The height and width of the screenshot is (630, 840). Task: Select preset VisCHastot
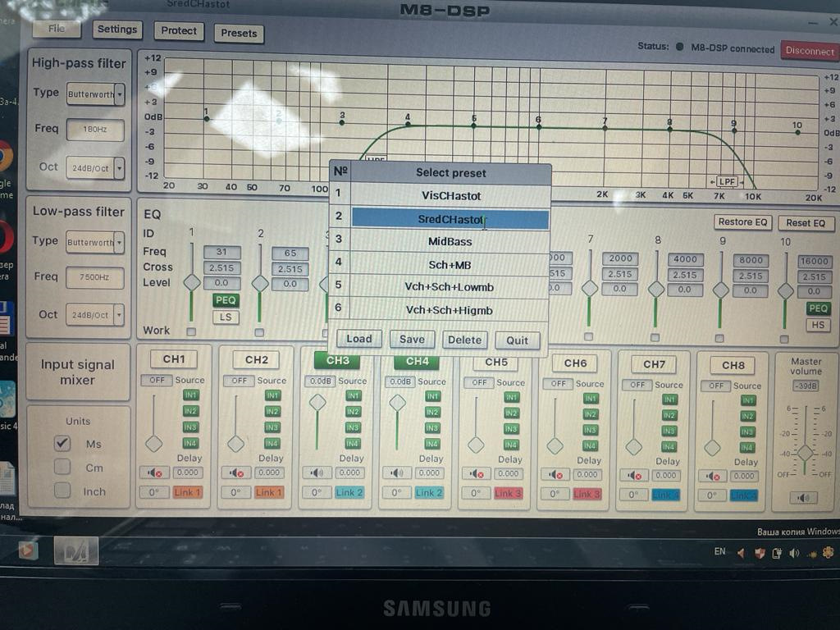tap(450, 195)
